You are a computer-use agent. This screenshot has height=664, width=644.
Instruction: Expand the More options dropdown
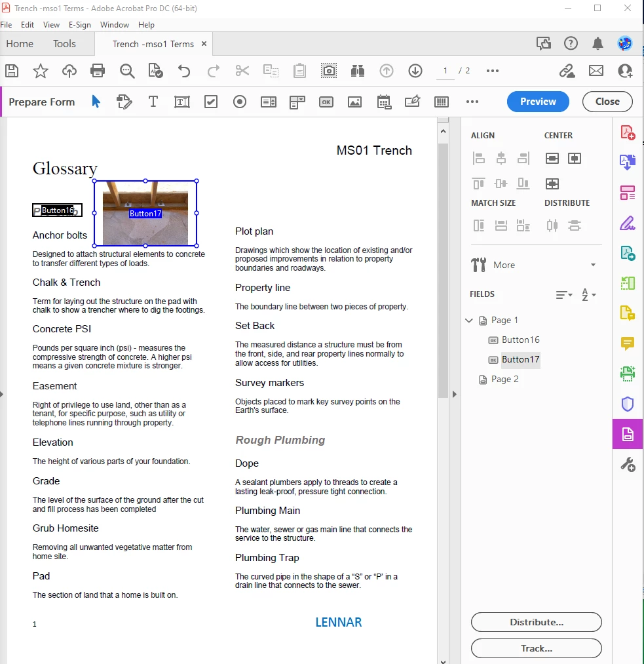tap(593, 265)
